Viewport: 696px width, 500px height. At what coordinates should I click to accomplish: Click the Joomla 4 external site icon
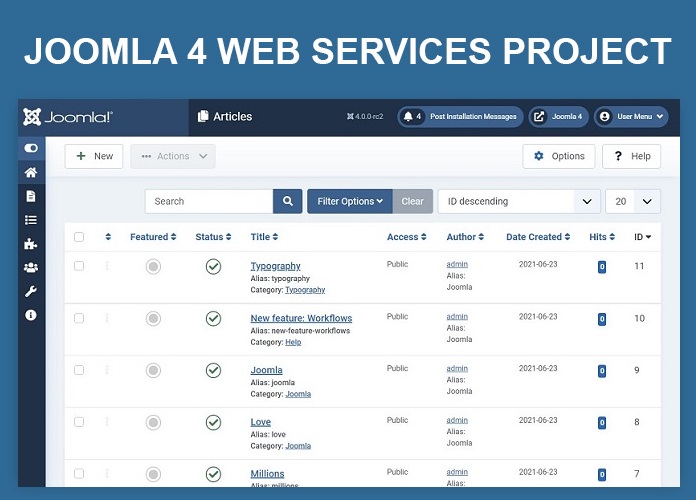point(539,116)
